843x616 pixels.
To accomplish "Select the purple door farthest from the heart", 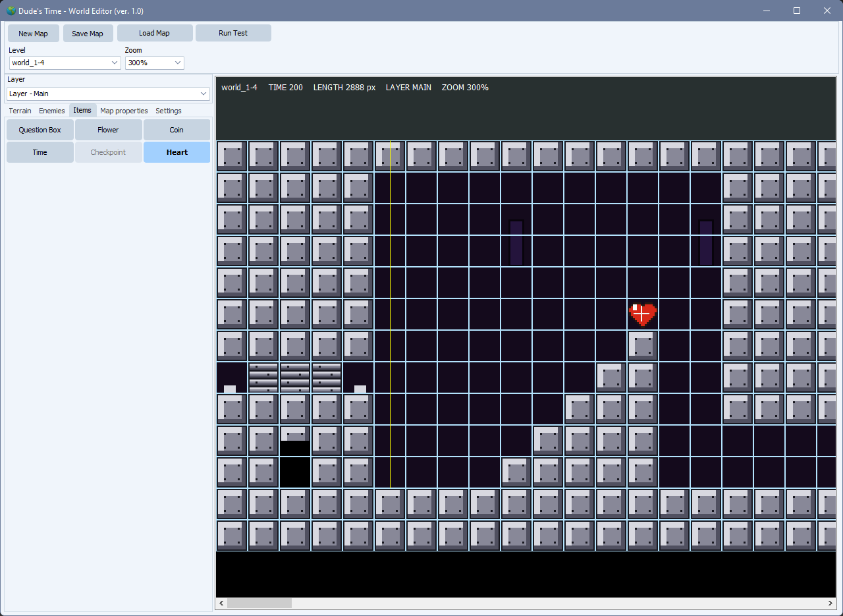I will coord(516,242).
